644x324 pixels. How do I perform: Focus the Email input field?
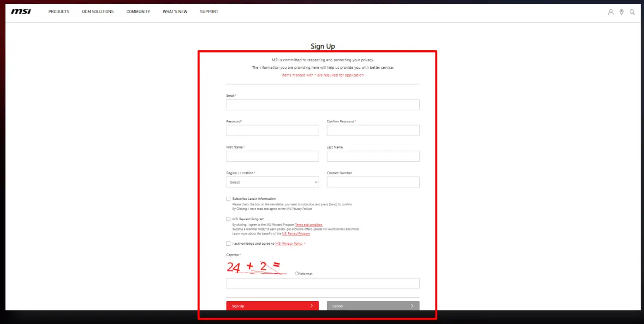pyautogui.click(x=323, y=105)
